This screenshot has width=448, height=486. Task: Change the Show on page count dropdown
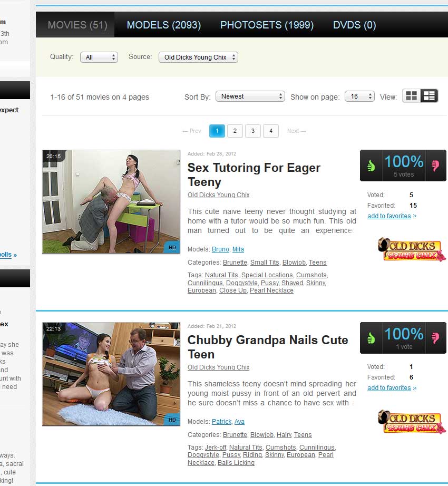pos(359,96)
